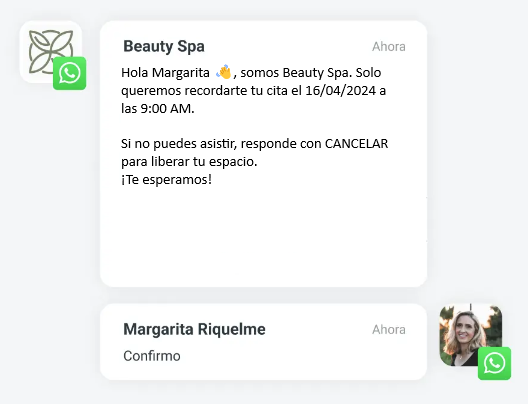The width and height of the screenshot is (528, 404).
Task: Click the 'las 9:00 AM.' line
Action: pos(158,108)
